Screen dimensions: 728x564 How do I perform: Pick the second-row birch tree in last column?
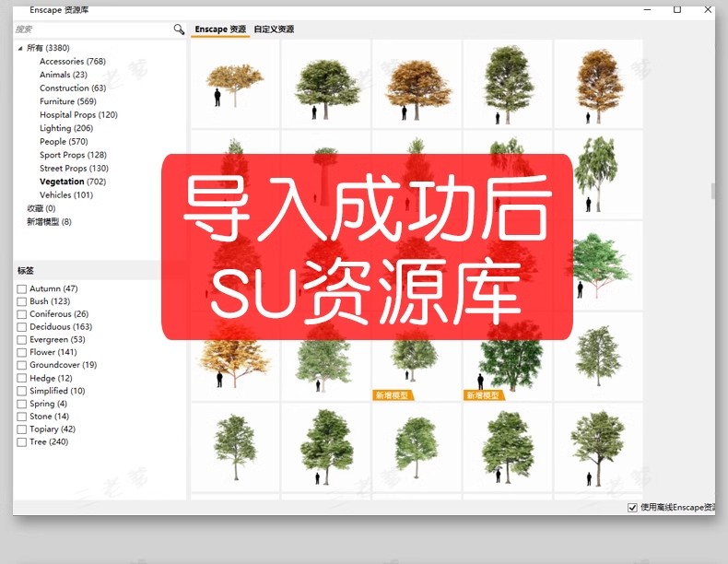[598, 174]
